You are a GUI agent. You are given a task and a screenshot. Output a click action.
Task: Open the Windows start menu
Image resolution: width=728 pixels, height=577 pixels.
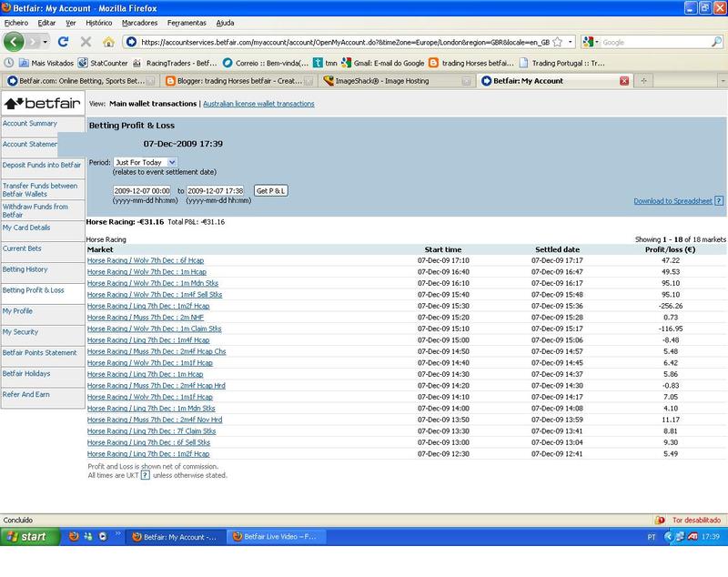click(30, 537)
